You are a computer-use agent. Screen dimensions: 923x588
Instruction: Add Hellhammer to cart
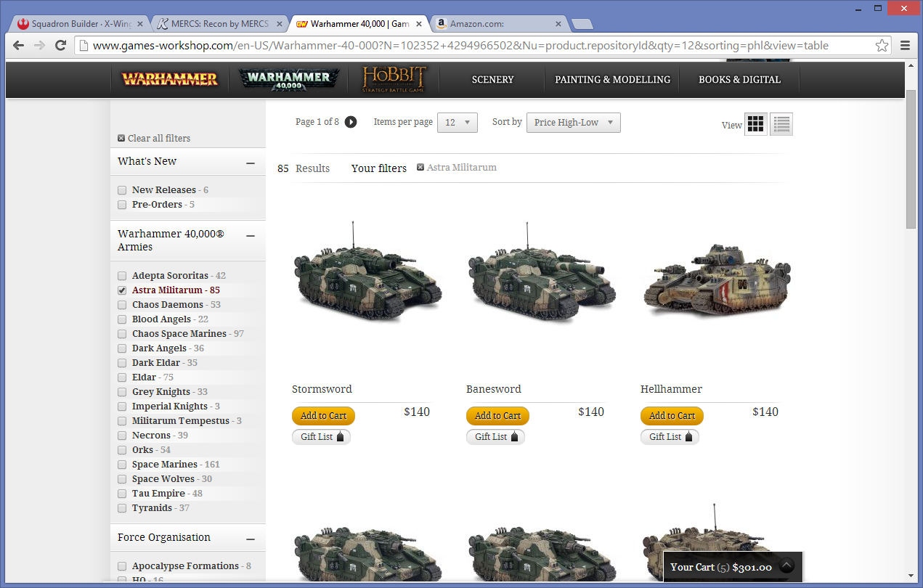(672, 416)
